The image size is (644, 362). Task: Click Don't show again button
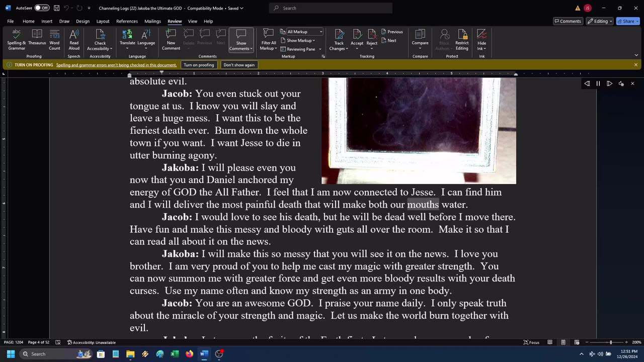239,65
